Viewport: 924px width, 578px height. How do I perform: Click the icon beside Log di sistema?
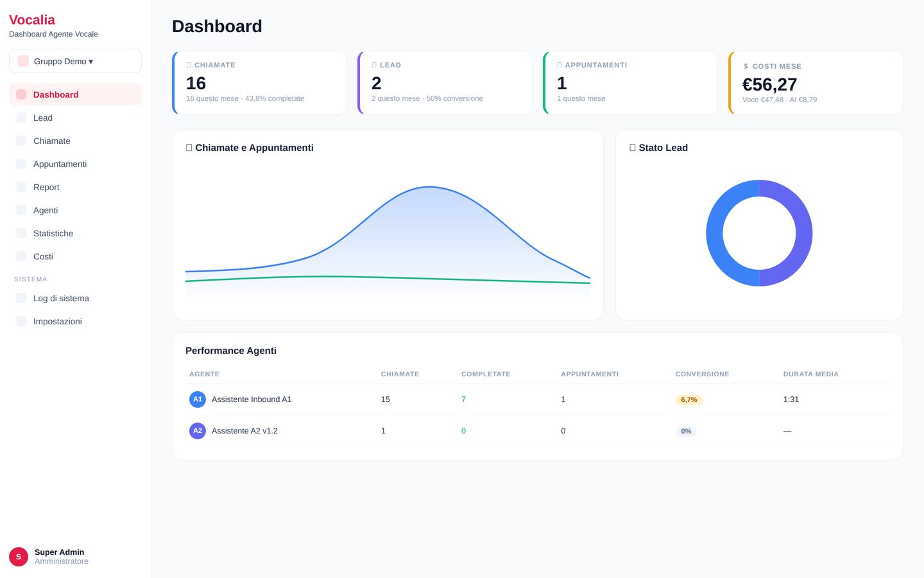[21, 298]
